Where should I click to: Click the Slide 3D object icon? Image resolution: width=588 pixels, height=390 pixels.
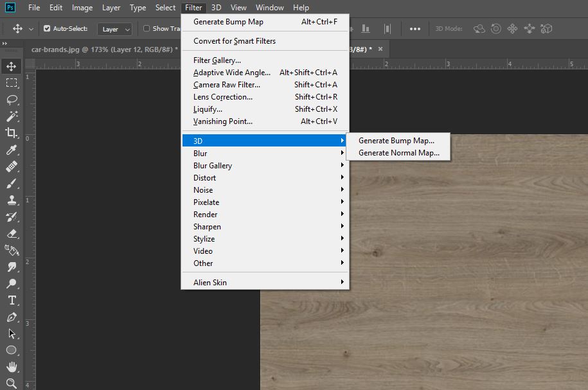529,29
